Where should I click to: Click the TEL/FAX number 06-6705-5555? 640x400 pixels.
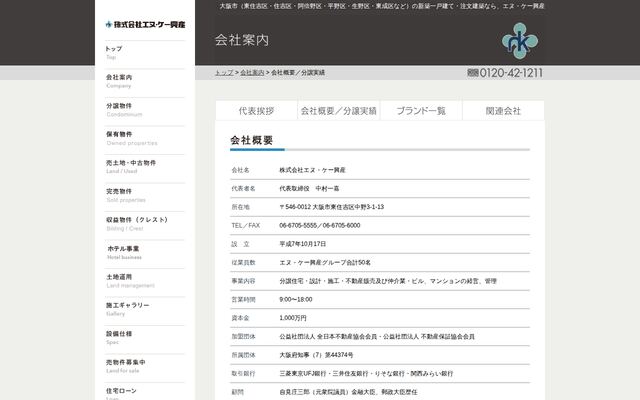320,225
